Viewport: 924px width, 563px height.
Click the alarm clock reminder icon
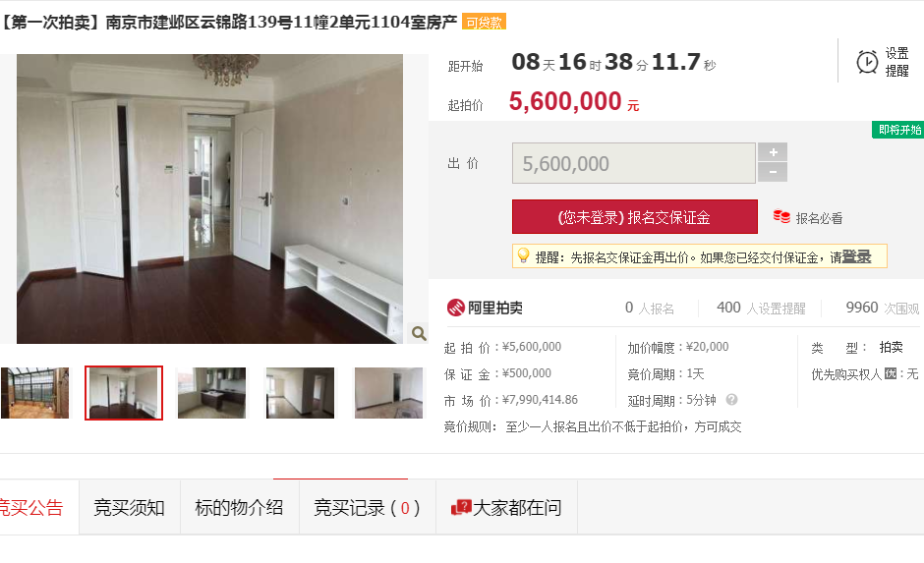867,62
